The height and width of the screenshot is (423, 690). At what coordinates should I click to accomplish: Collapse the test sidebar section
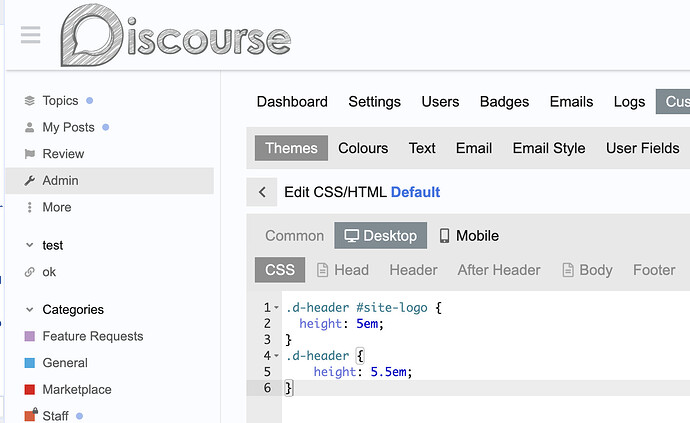(29, 245)
